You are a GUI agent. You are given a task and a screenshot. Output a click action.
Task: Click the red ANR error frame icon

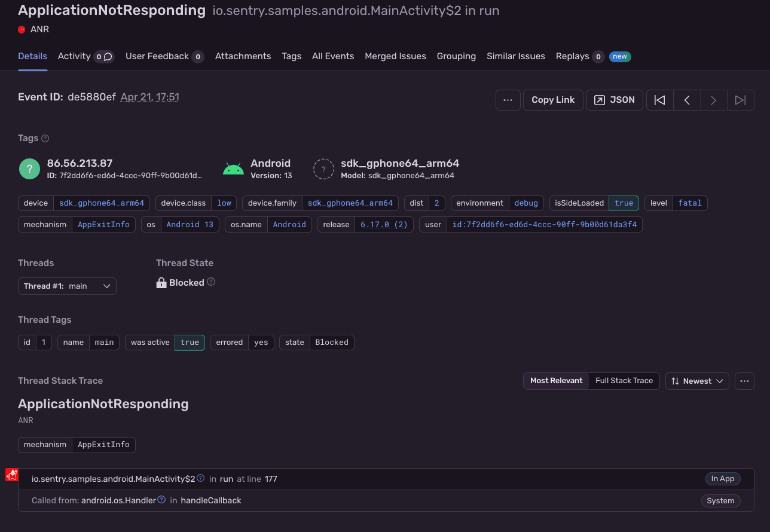(11, 475)
